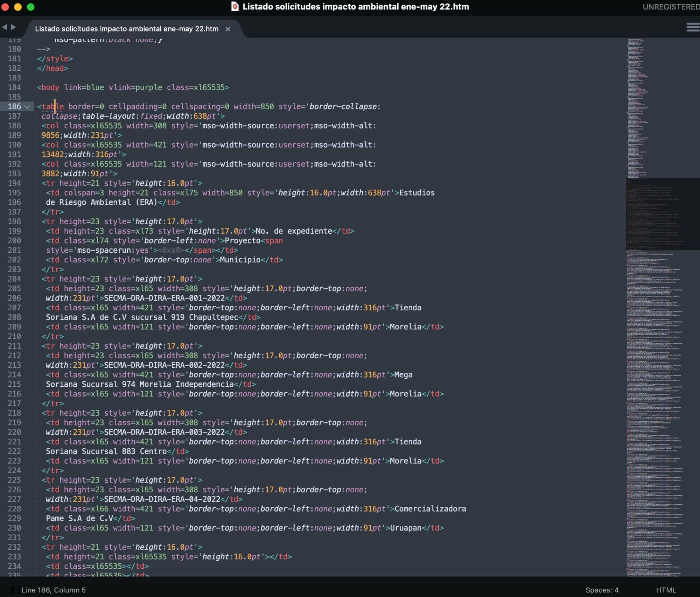The image size is (700, 597).
Task: Click 'No. de expediente' text
Action: tap(294, 231)
